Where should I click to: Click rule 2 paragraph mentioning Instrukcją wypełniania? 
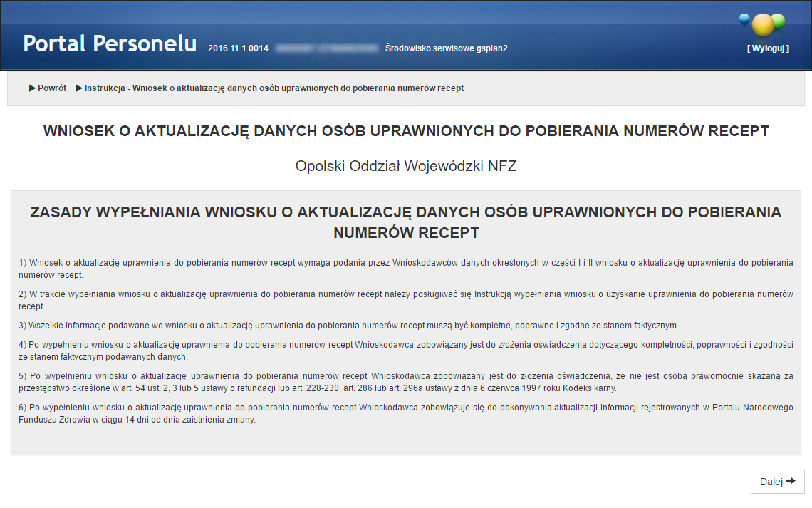click(405, 300)
